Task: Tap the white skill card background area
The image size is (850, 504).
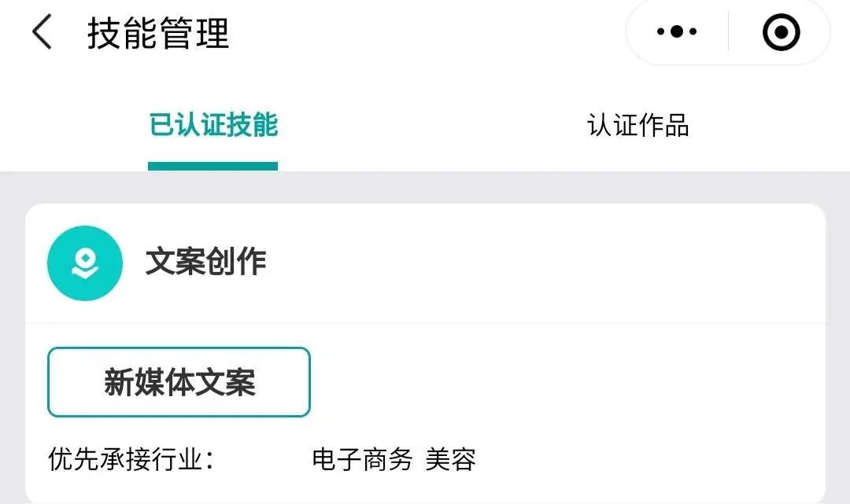Action: 590,377
